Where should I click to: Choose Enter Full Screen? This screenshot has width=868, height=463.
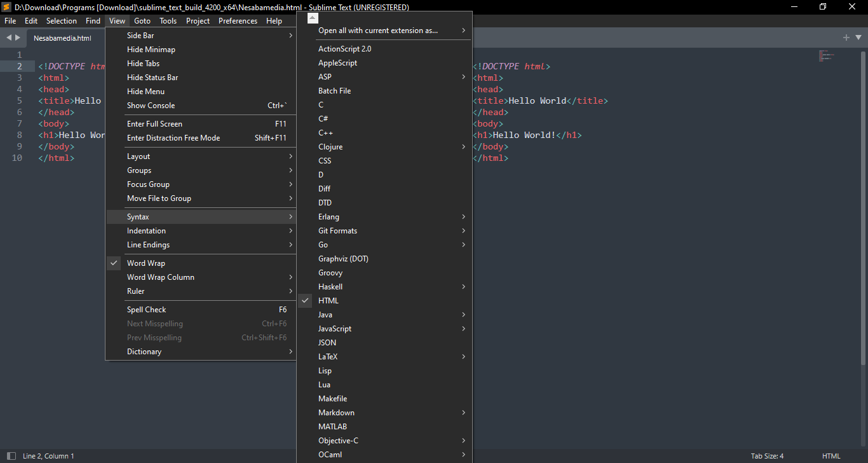click(x=154, y=124)
